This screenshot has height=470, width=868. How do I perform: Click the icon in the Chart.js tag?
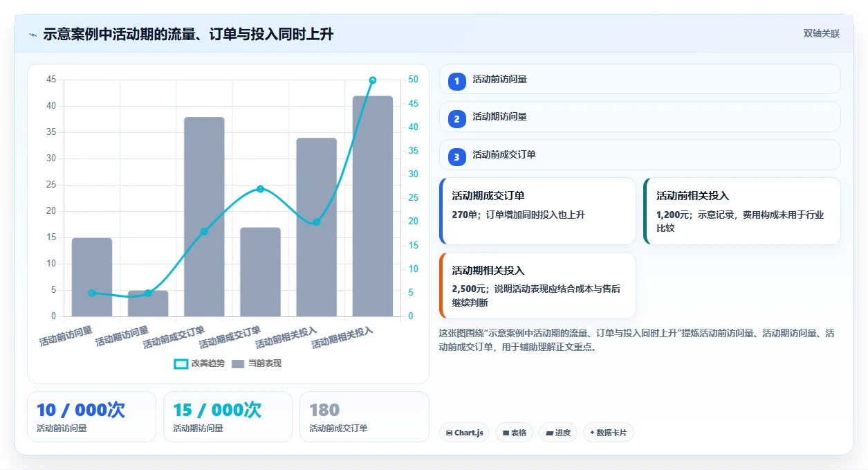coord(450,433)
